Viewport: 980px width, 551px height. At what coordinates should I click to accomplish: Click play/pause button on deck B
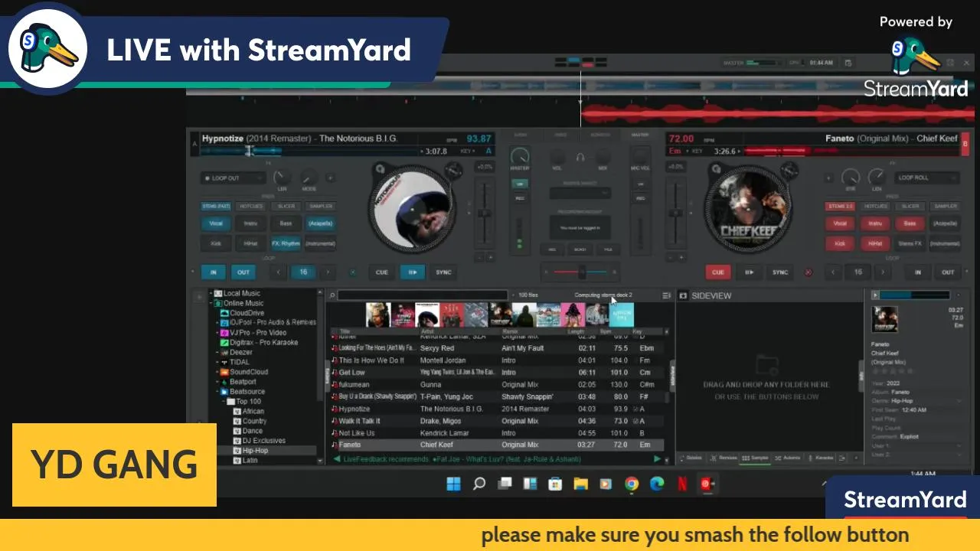[749, 272]
